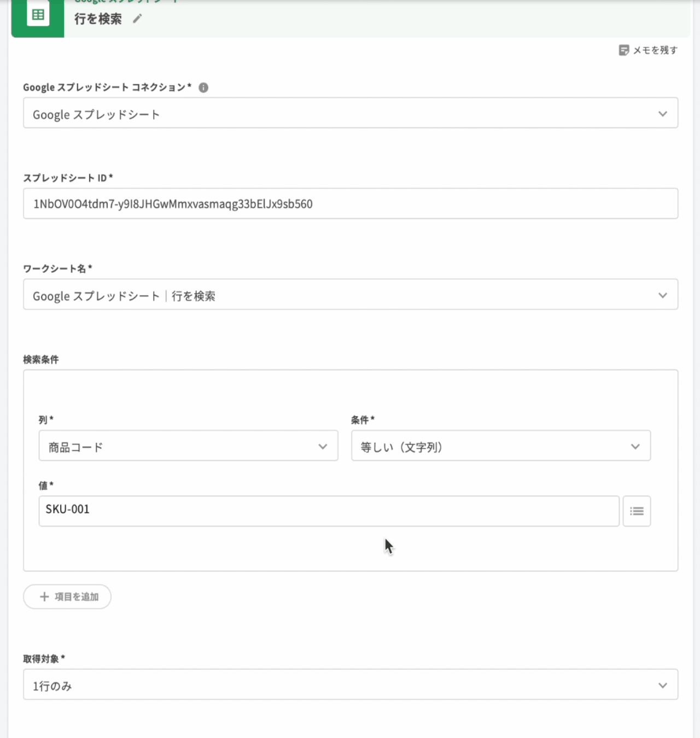Click the chevron arrow in the ワークシート名 field
This screenshot has width=700, height=738.
(x=662, y=295)
